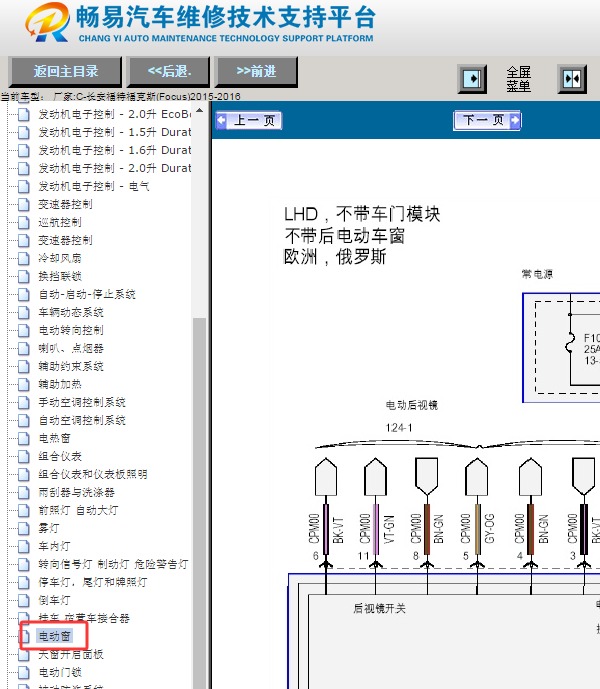Click the page icon next to 巡航控制
The height and width of the screenshot is (689, 600).
coord(24,222)
